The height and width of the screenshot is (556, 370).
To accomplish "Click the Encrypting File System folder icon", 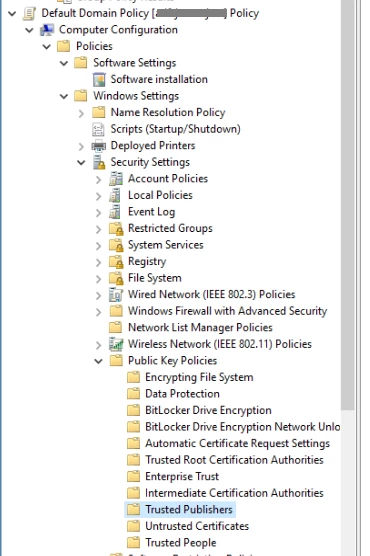I will pos(133,377).
